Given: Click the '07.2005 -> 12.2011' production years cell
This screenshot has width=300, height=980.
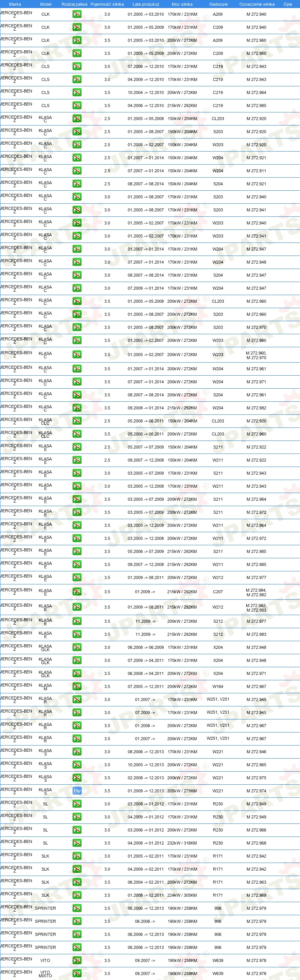Looking at the screenshot, I should pyautogui.click(x=146, y=686).
